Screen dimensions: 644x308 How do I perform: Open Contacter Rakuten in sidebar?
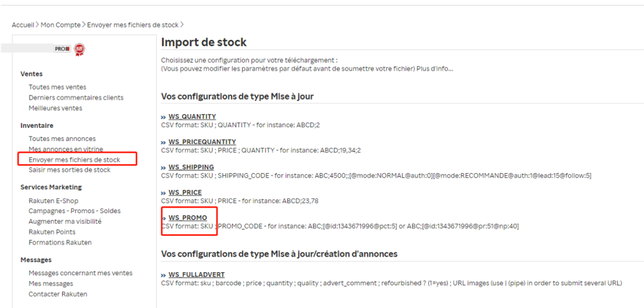click(58, 294)
